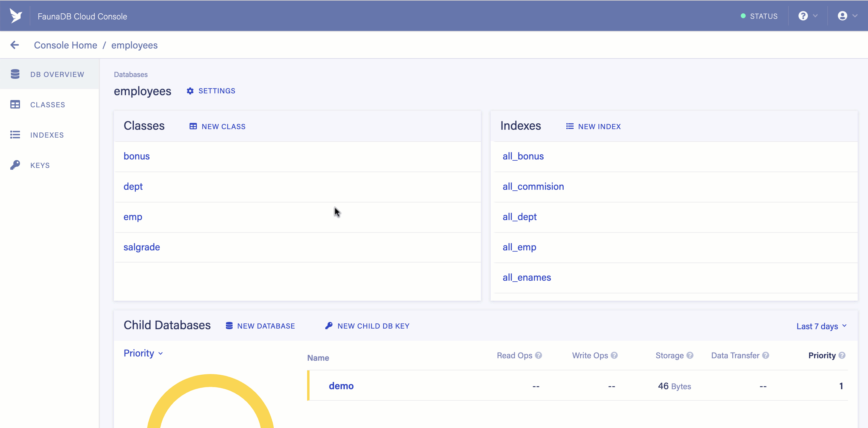The width and height of the screenshot is (868, 428).
Task: Click the user account avatar icon
Action: click(842, 16)
